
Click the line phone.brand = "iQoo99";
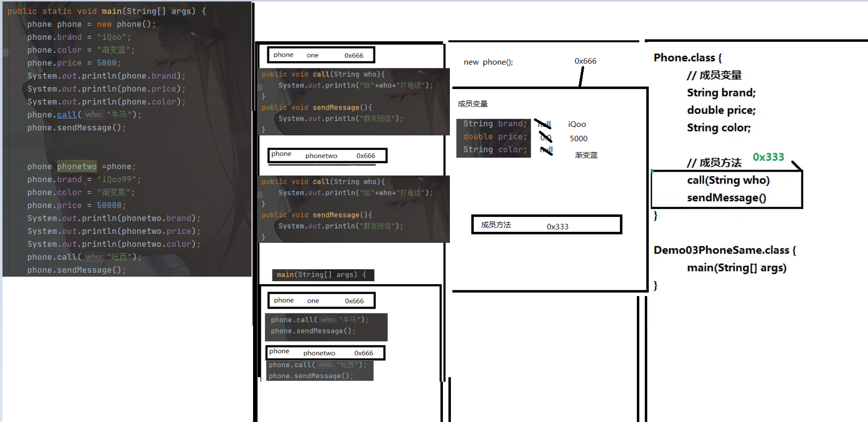pos(84,179)
